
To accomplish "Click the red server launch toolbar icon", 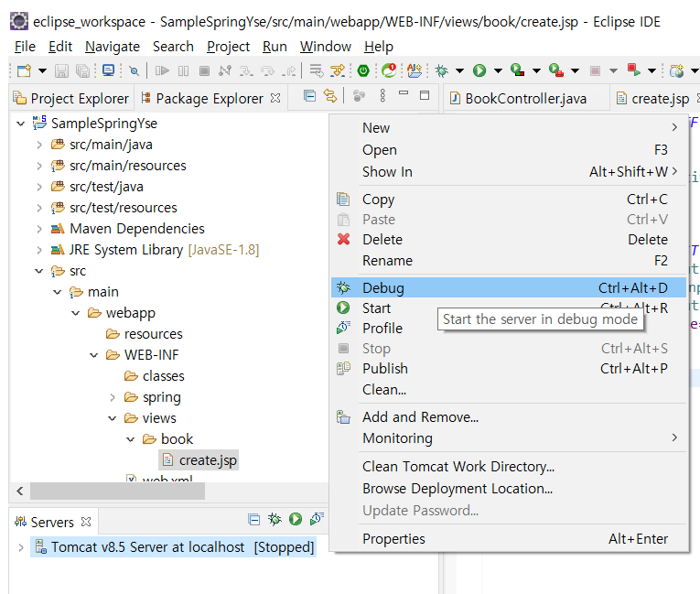I will [x=633, y=70].
